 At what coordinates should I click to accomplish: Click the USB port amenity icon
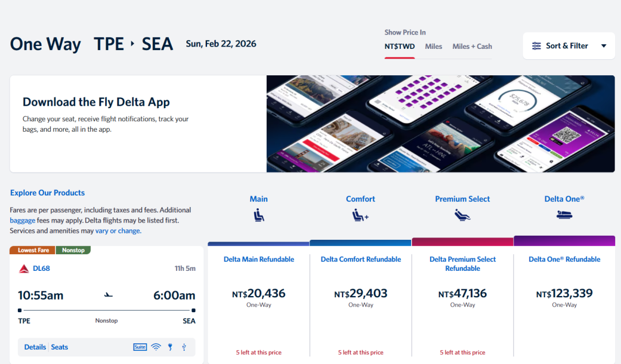(184, 347)
